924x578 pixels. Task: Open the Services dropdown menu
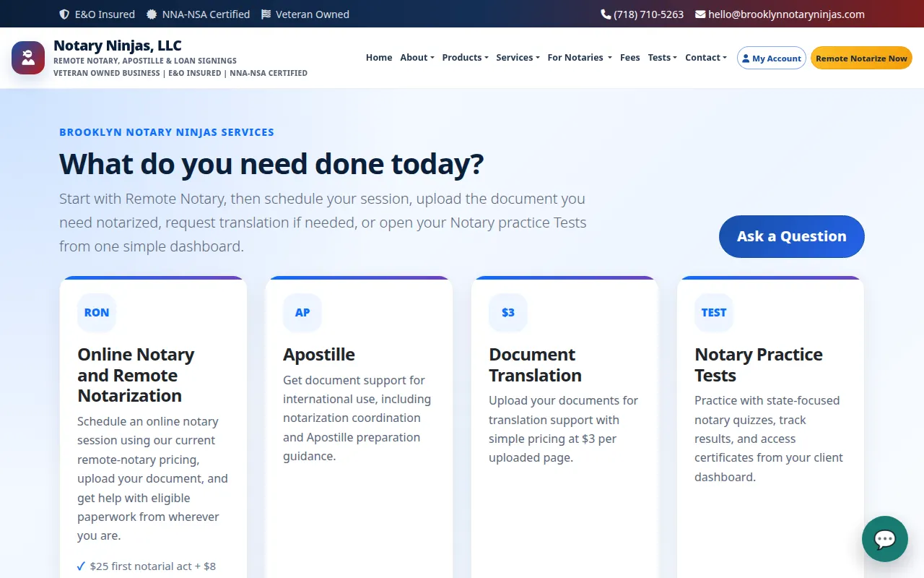click(x=518, y=58)
